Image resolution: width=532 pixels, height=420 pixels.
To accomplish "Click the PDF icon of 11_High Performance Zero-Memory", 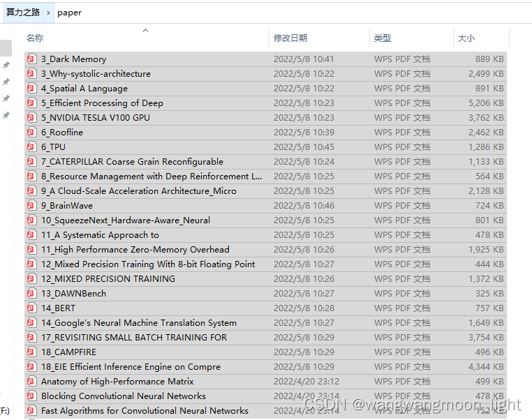I will click(31, 250).
